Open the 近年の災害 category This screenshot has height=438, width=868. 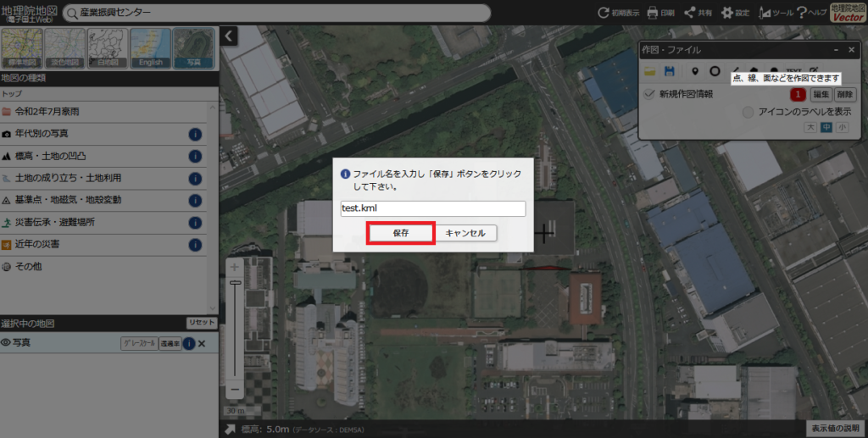(103, 245)
